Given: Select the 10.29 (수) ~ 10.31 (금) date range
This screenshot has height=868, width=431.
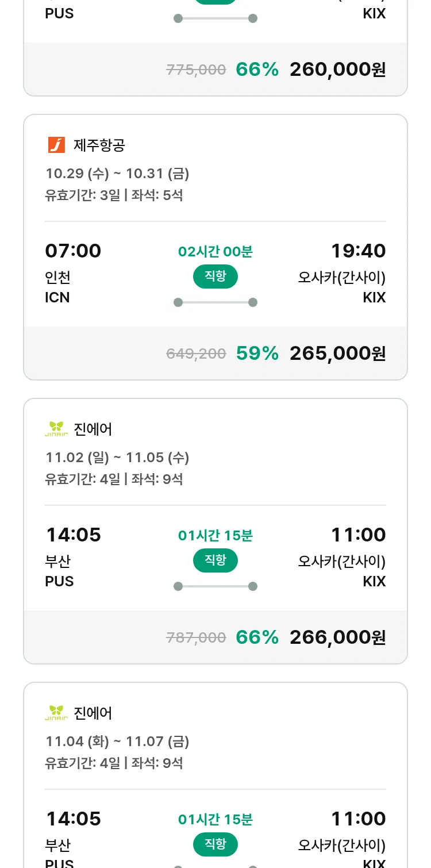Looking at the screenshot, I should click(117, 174).
